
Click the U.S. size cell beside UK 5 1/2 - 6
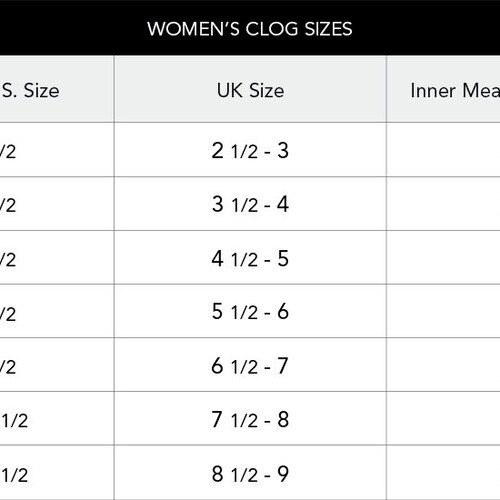pos(57,311)
